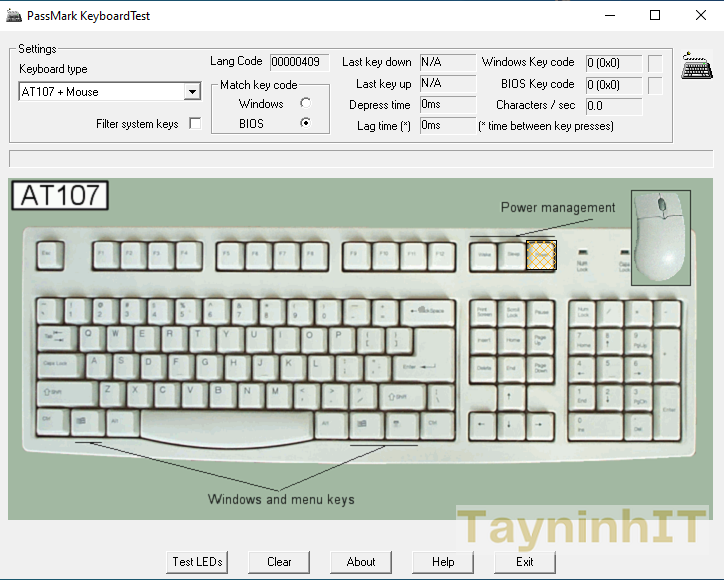The width and height of the screenshot is (724, 580).
Task: Click the Exit button
Action: (525, 562)
